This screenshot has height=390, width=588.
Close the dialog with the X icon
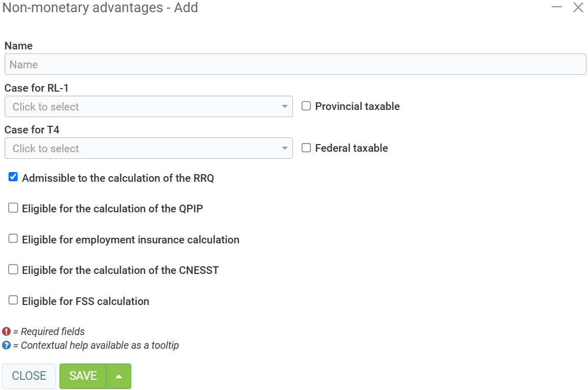click(578, 8)
